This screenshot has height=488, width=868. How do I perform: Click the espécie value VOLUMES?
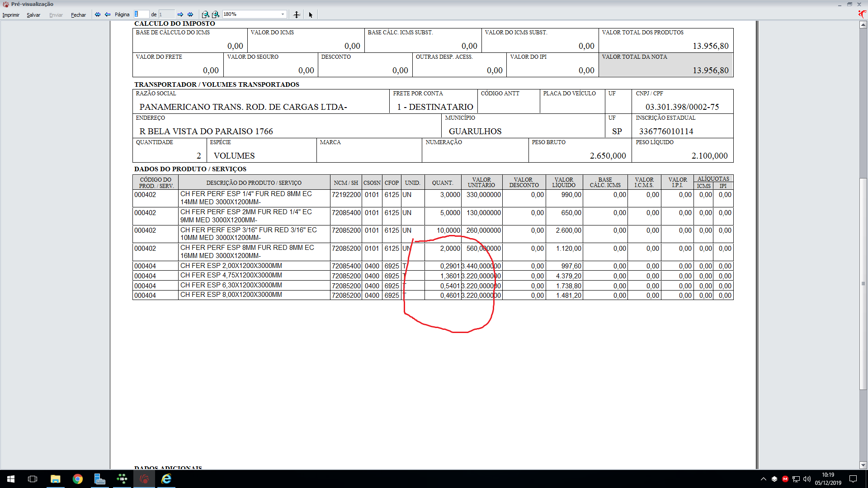(234, 156)
